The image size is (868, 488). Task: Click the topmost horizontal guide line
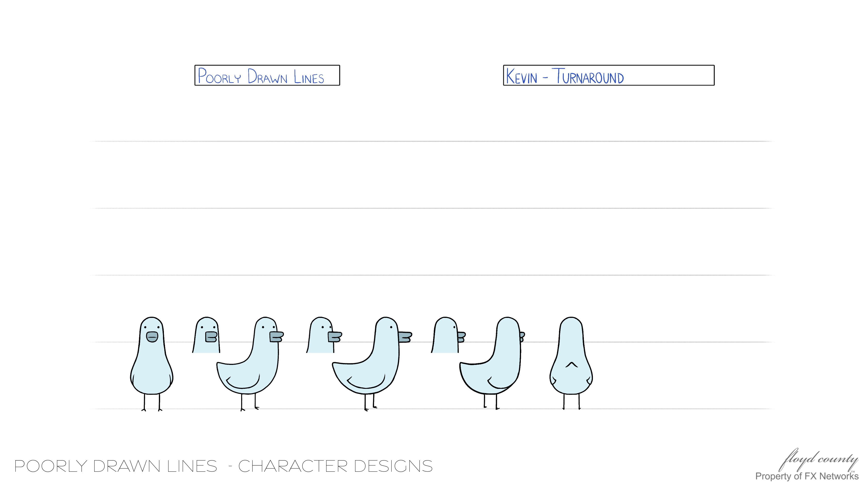tap(431, 141)
